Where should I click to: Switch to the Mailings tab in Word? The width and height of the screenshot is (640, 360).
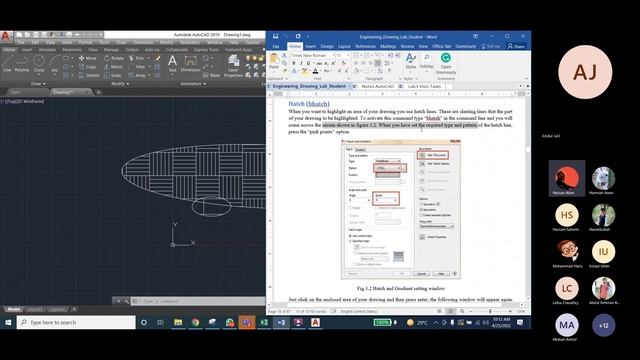click(x=388, y=47)
